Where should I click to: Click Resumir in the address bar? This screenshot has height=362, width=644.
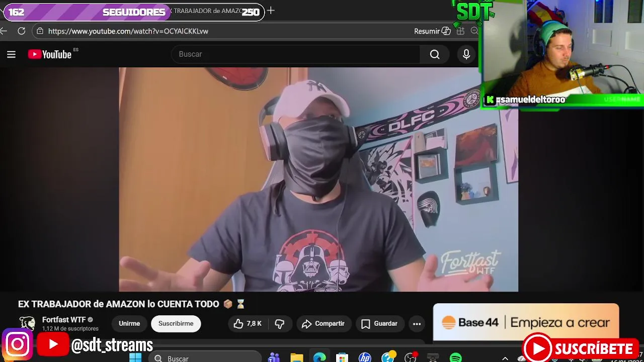tap(432, 31)
